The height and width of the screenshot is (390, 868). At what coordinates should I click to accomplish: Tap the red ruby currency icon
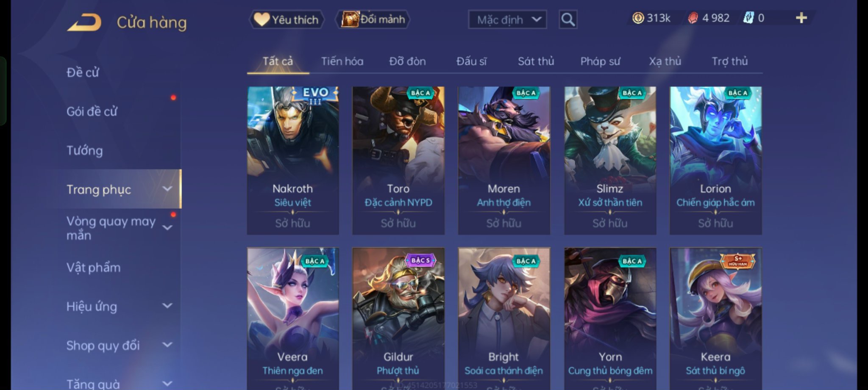tap(693, 18)
